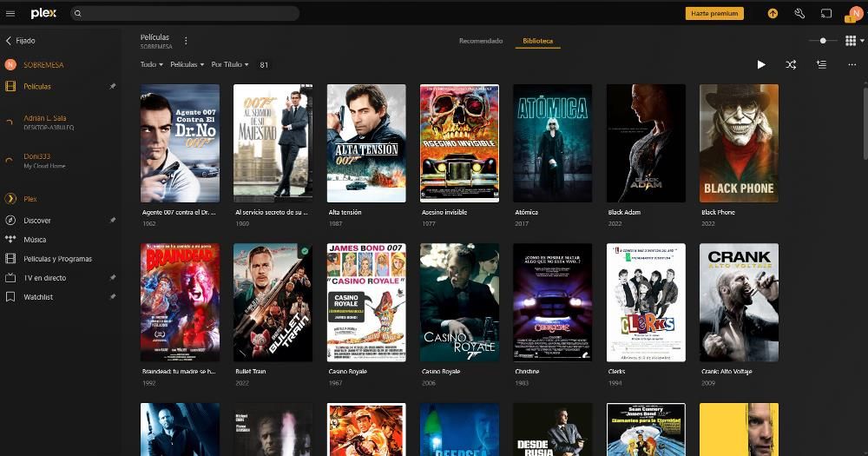Image resolution: width=868 pixels, height=456 pixels.
Task: Open the Atómica poster
Action: (552, 143)
